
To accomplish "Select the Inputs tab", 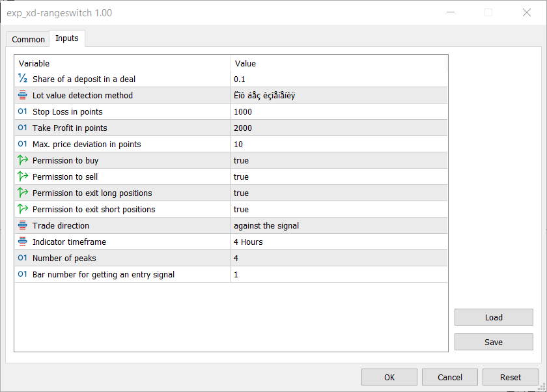I will pos(67,38).
